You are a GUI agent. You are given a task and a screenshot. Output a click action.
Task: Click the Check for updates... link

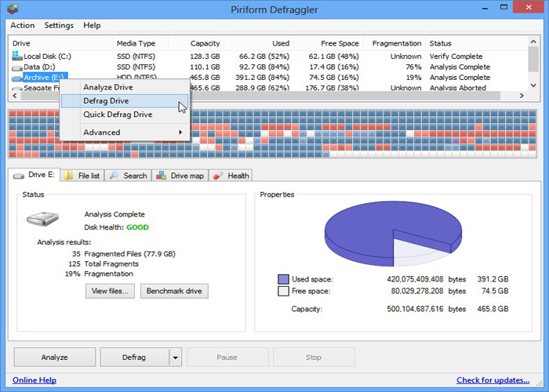click(x=493, y=380)
